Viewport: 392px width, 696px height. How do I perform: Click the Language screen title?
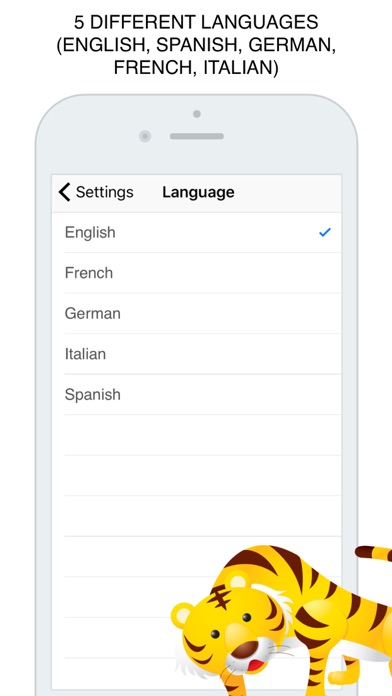click(x=198, y=192)
